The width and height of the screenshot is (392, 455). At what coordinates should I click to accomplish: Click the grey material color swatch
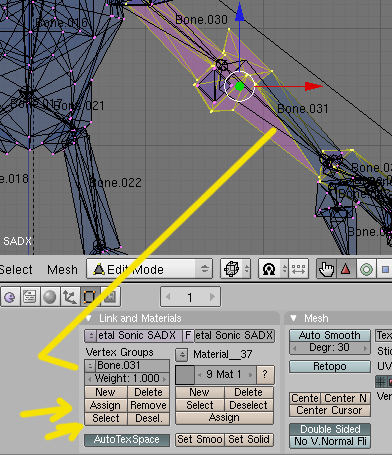pyautogui.click(x=185, y=375)
